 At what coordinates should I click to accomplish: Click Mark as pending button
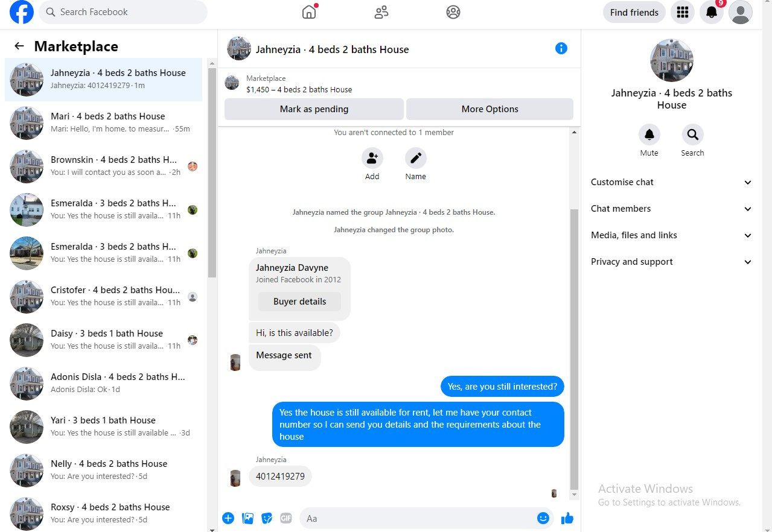[x=314, y=109]
